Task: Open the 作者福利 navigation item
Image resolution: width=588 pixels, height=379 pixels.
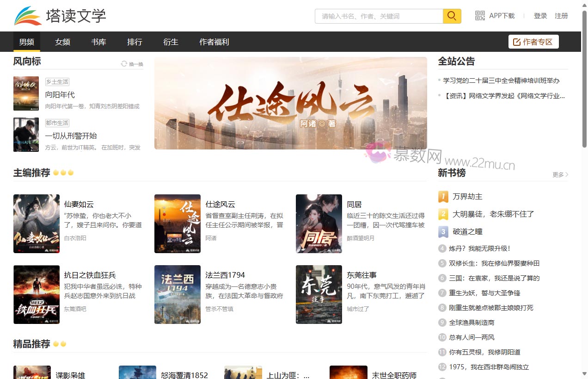Action: tap(214, 42)
